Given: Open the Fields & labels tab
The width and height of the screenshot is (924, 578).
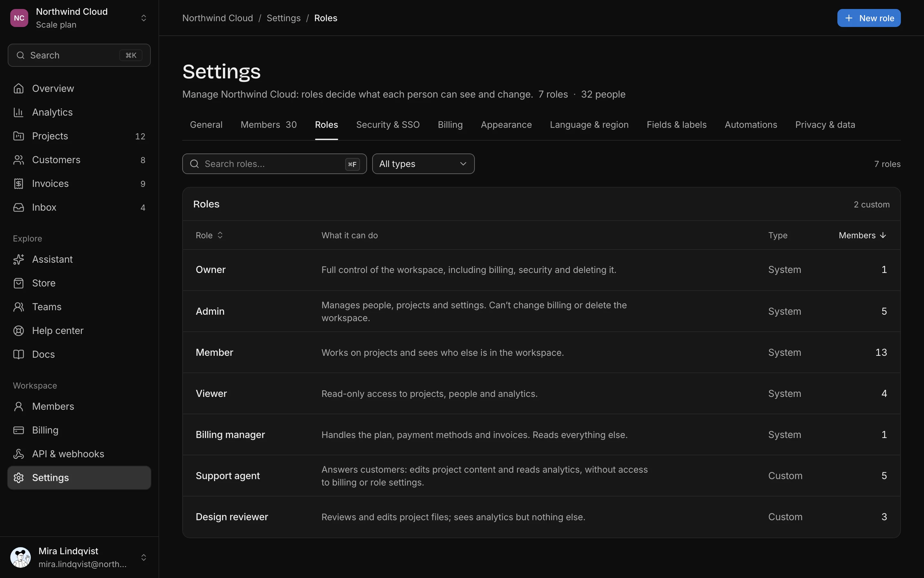Looking at the screenshot, I should [677, 125].
